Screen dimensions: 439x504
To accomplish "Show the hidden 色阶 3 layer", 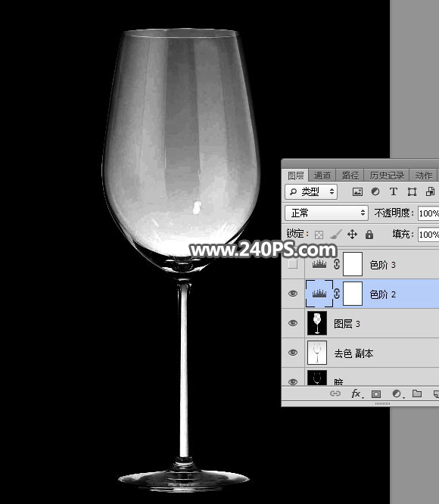I will tap(293, 264).
